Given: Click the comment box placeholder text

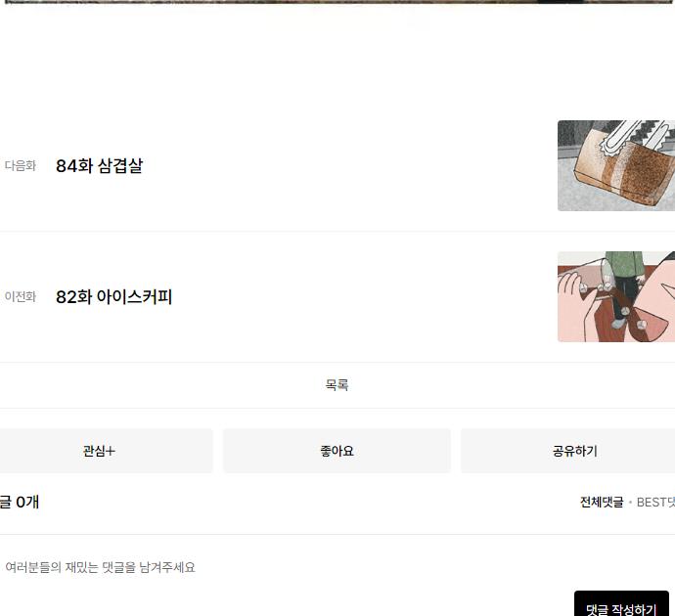Looking at the screenshot, I should [101, 567].
